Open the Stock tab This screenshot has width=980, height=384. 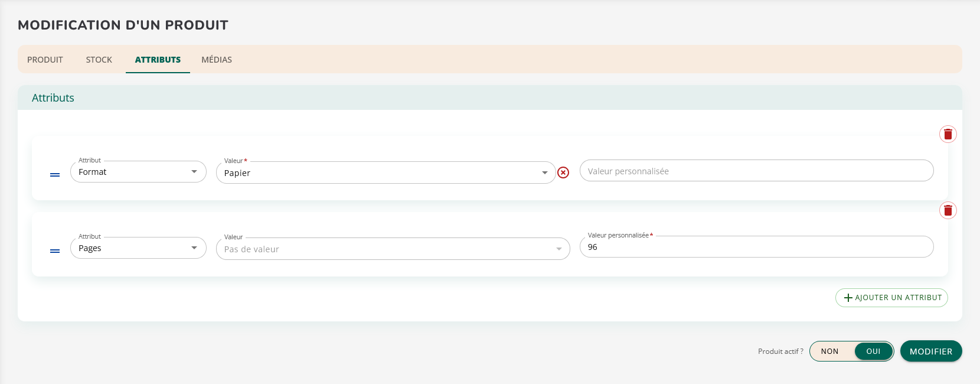(99, 60)
